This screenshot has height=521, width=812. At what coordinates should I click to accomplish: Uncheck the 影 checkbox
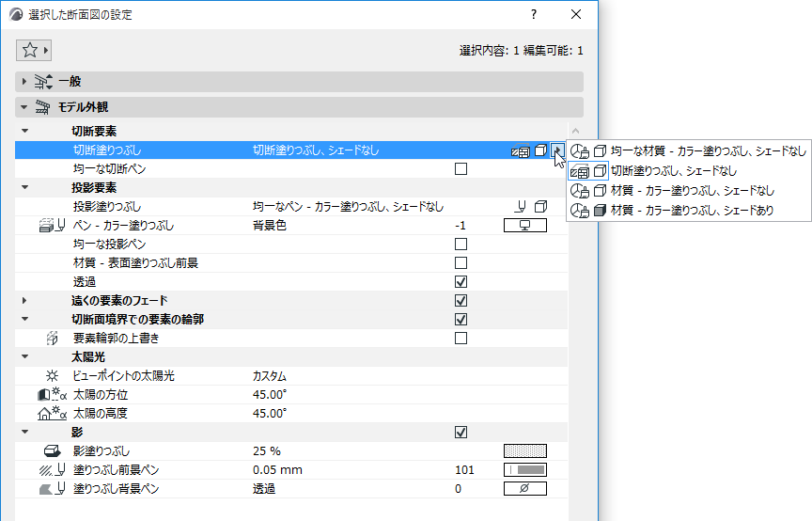coord(461,432)
